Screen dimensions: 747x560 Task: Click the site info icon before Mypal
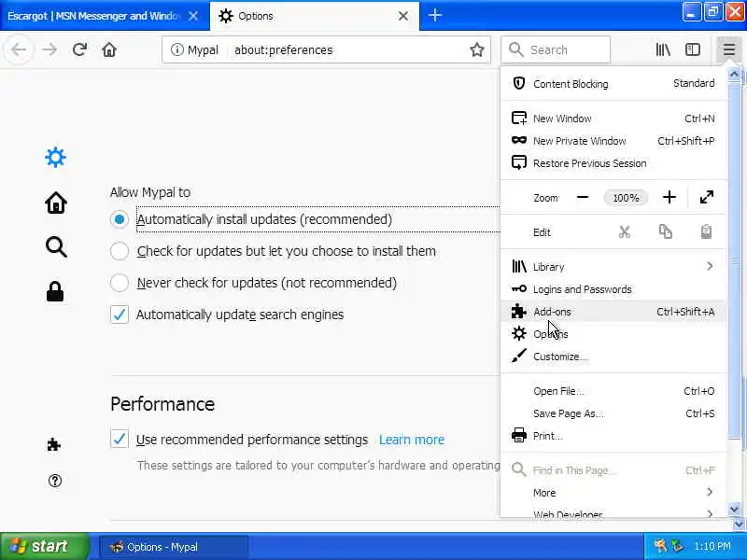pyautogui.click(x=176, y=49)
